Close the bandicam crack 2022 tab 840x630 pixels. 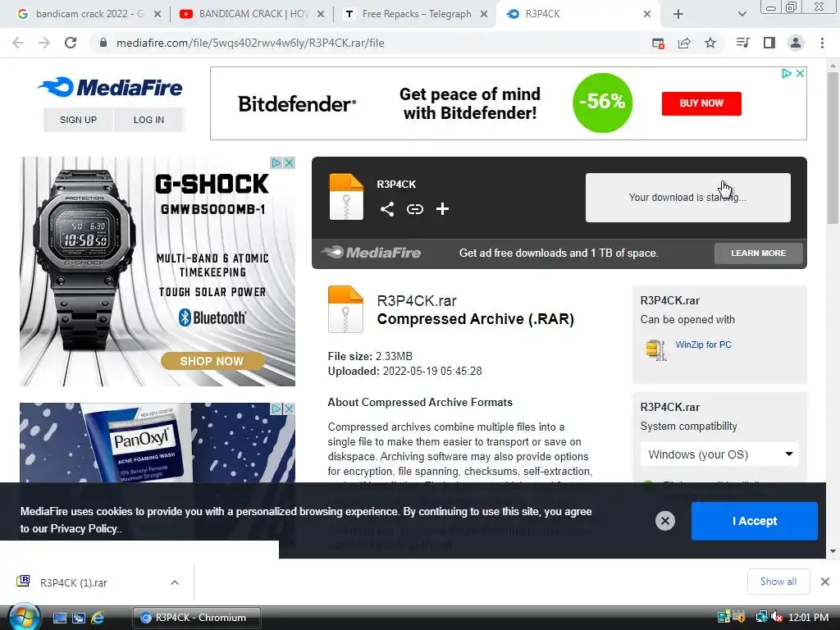point(157,15)
